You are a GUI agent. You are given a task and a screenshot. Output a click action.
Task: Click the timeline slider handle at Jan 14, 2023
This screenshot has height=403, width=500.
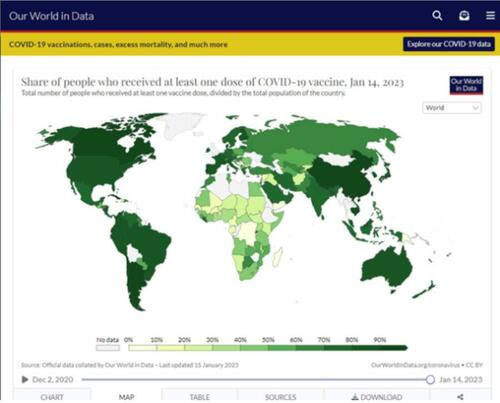tap(430, 379)
